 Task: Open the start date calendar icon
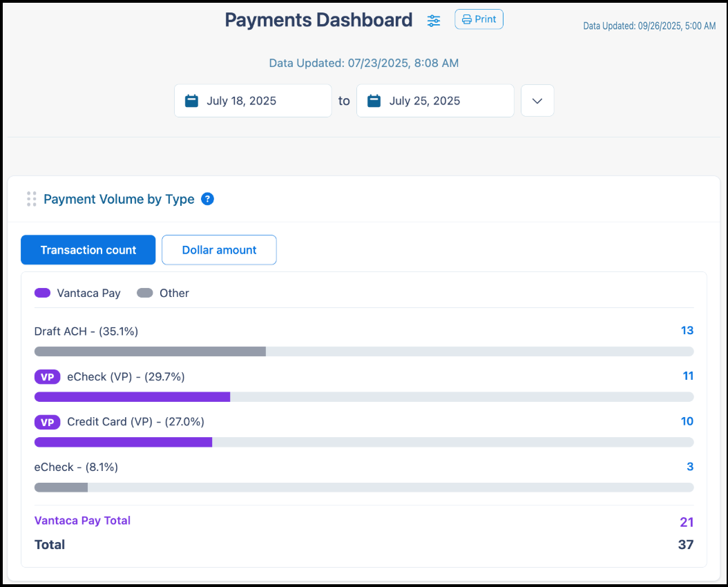tap(191, 100)
